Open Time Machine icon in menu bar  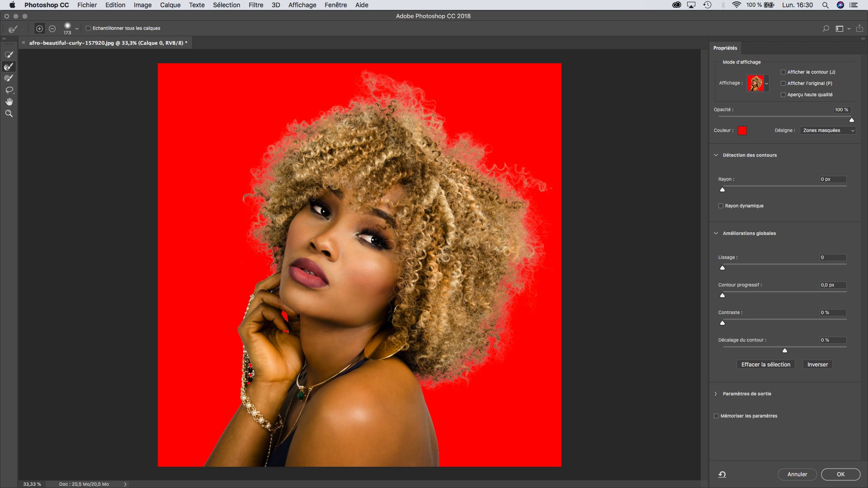[x=707, y=5]
